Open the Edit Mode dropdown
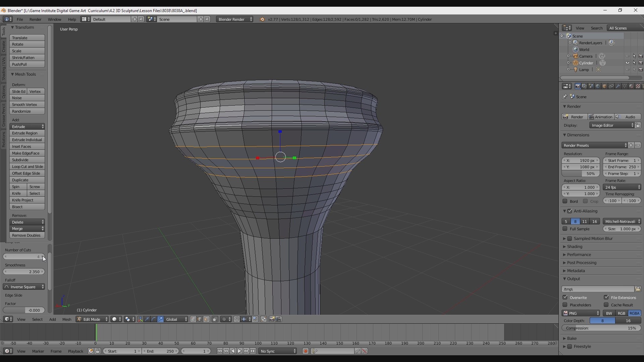Image resolution: width=644 pixels, height=362 pixels. [x=92, y=319]
